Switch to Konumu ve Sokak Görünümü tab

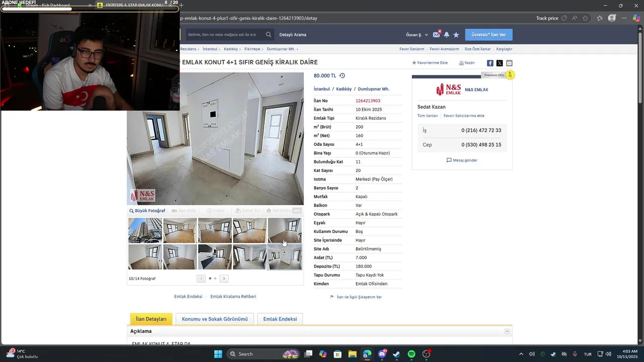click(215, 319)
